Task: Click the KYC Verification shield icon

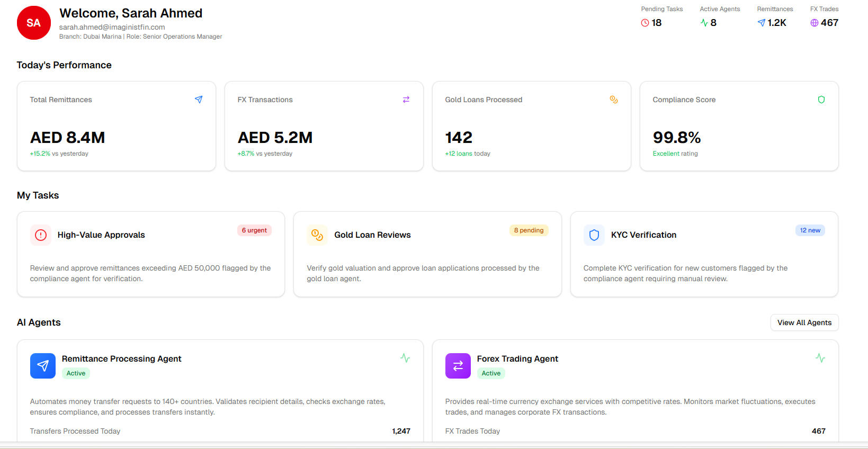Action: tap(594, 235)
